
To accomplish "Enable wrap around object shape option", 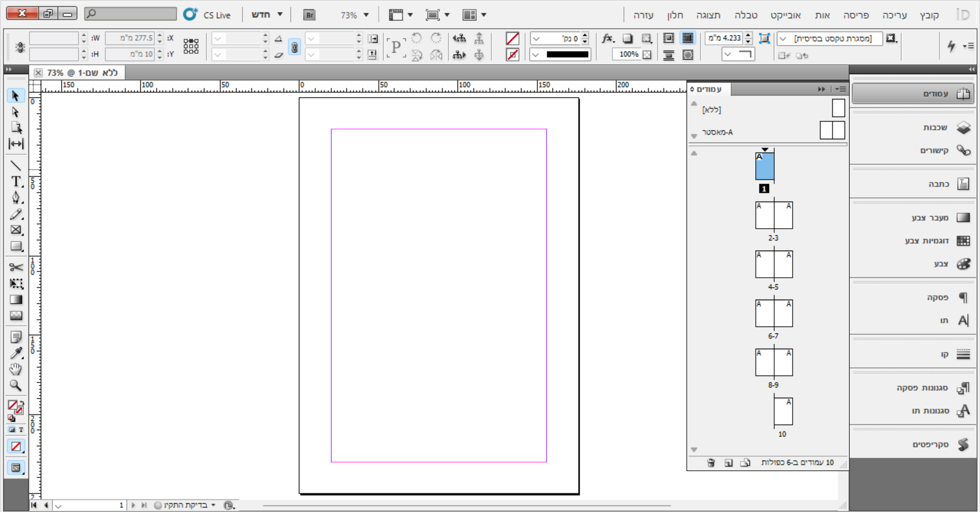I will 688,55.
